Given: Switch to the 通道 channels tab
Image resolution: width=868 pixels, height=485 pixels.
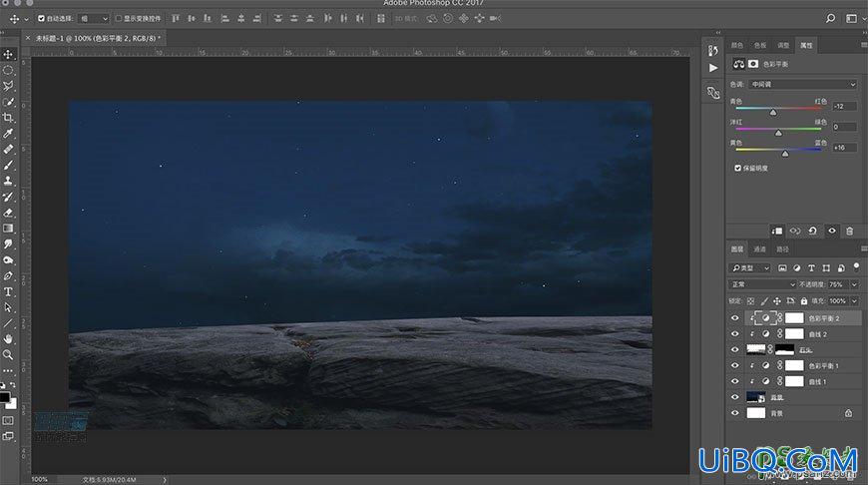Looking at the screenshot, I should pos(759,249).
